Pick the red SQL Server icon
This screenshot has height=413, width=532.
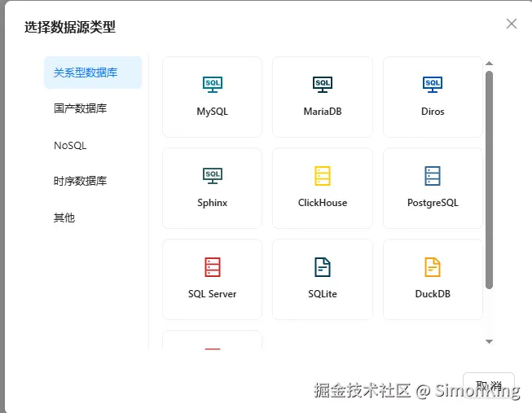pos(213,267)
